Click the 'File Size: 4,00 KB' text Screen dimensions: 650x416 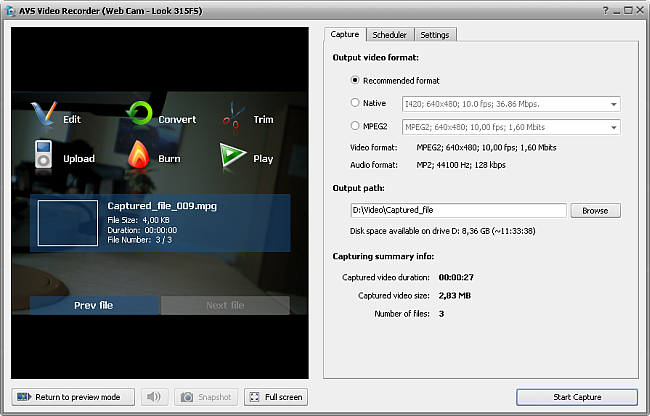pos(138,220)
